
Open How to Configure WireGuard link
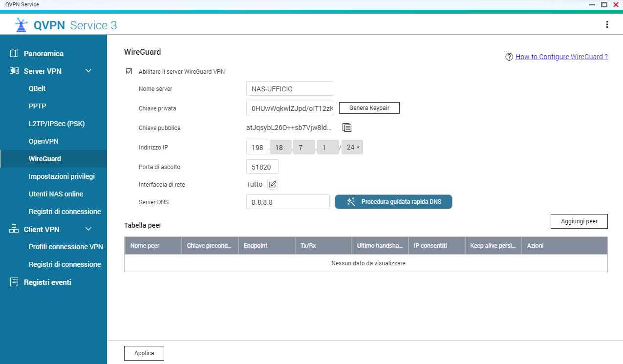tap(561, 57)
